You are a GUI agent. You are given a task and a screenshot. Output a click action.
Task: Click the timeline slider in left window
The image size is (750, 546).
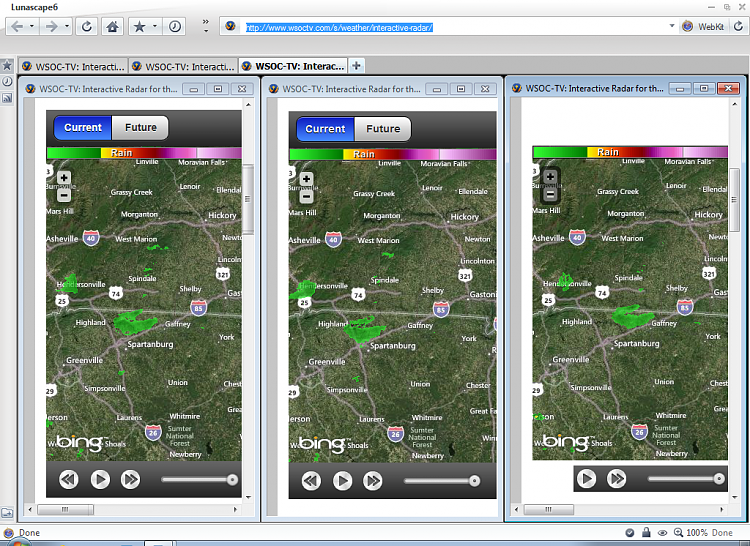click(199, 480)
